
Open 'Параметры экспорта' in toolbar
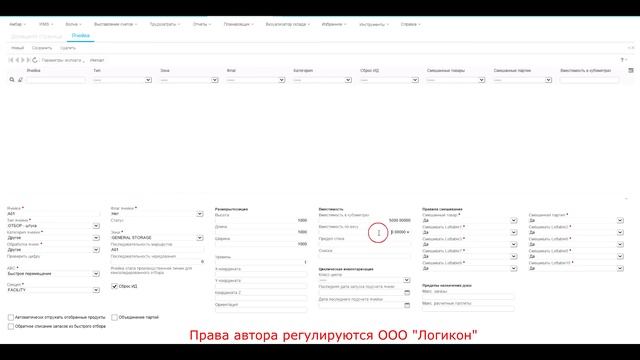(63, 60)
